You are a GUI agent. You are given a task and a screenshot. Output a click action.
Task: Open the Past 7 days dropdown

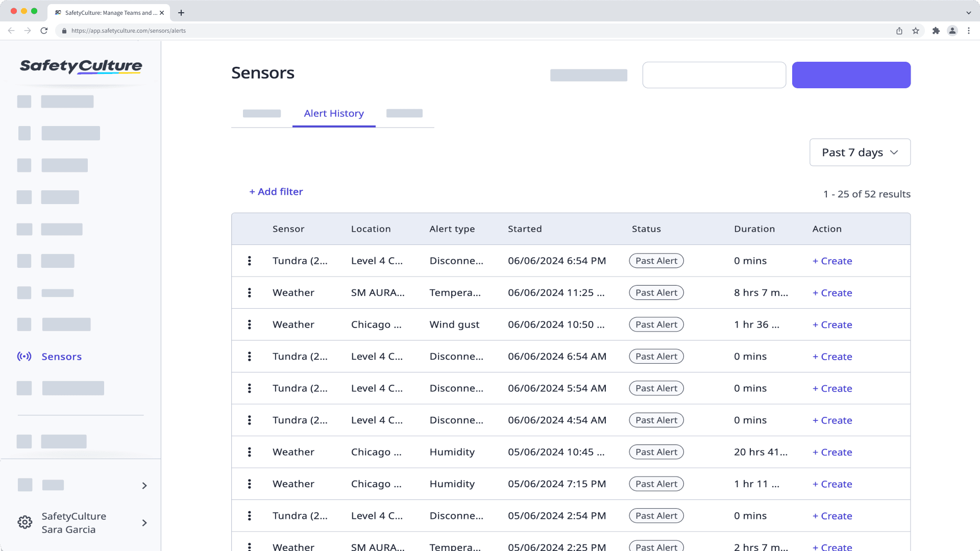(860, 152)
